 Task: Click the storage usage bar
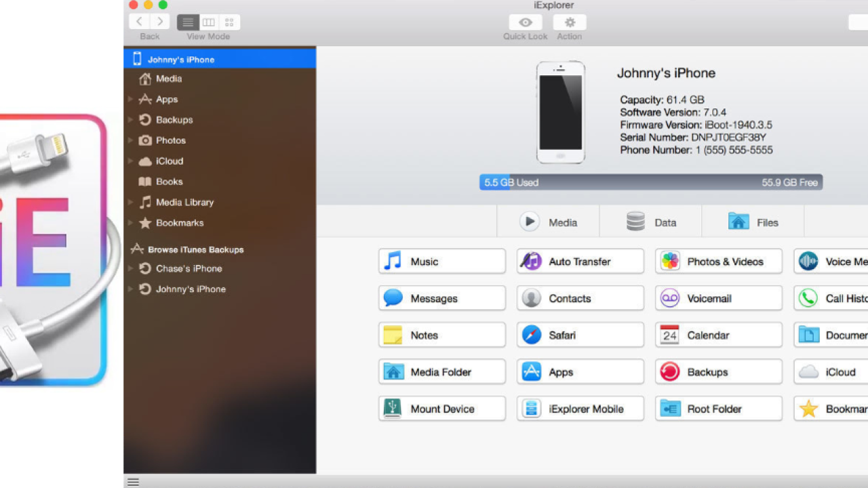(651, 182)
